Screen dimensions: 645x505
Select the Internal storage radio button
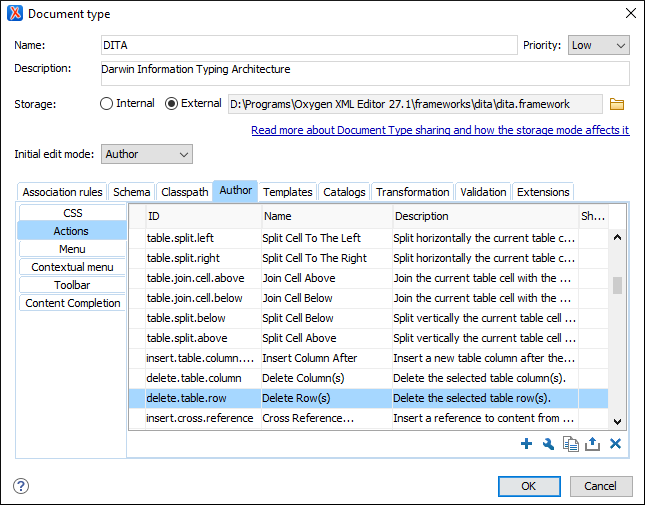107,104
